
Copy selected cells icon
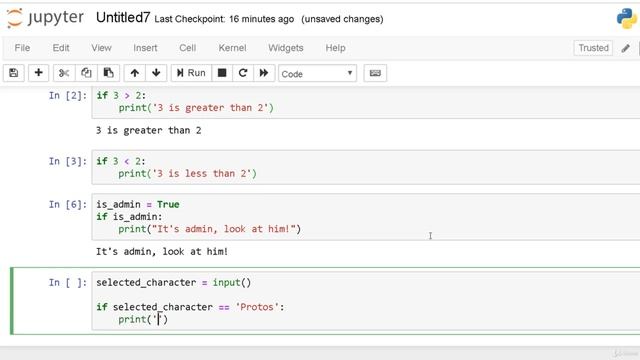[x=86, y=73]
